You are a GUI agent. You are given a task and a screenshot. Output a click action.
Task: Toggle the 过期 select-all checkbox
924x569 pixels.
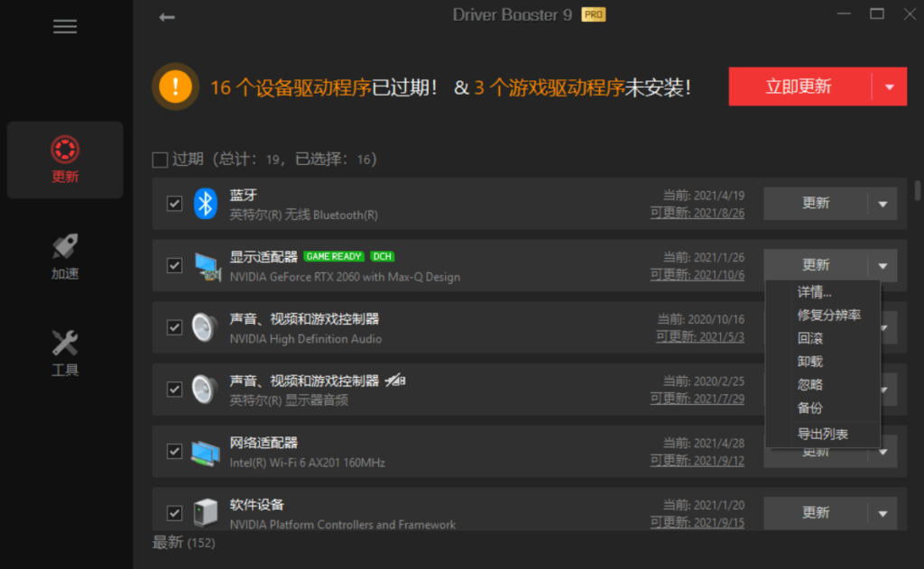tap(160, 160)
